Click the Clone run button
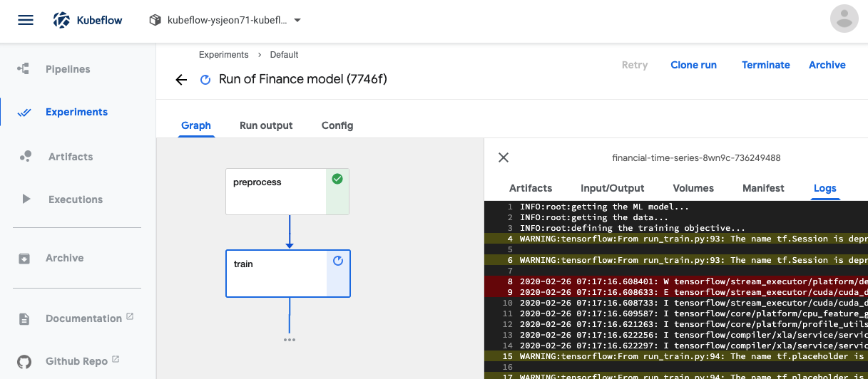This screenshot has width=868, height=379. click(x=694, y=65)
